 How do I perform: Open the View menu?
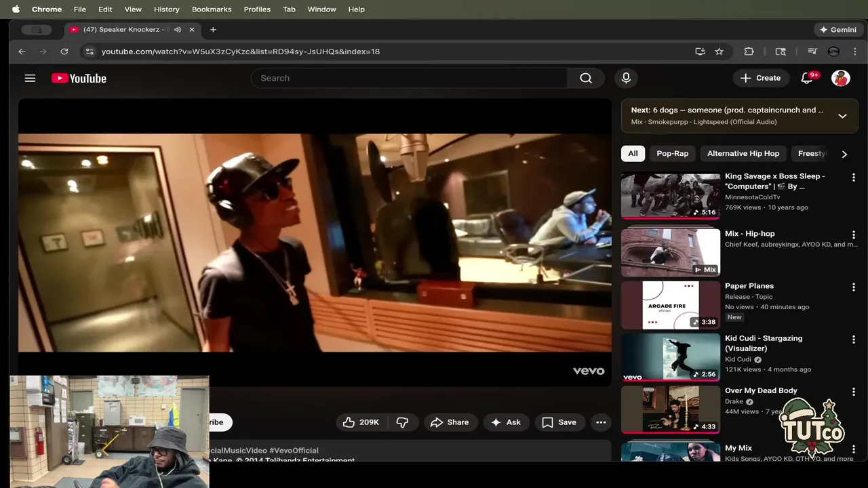coord(133,9)
